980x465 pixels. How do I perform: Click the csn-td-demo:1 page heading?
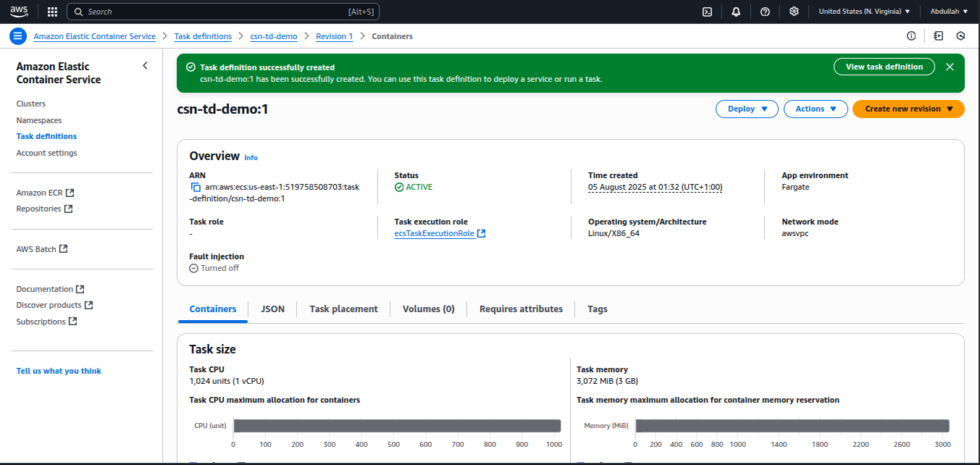(x=223, y=109)
